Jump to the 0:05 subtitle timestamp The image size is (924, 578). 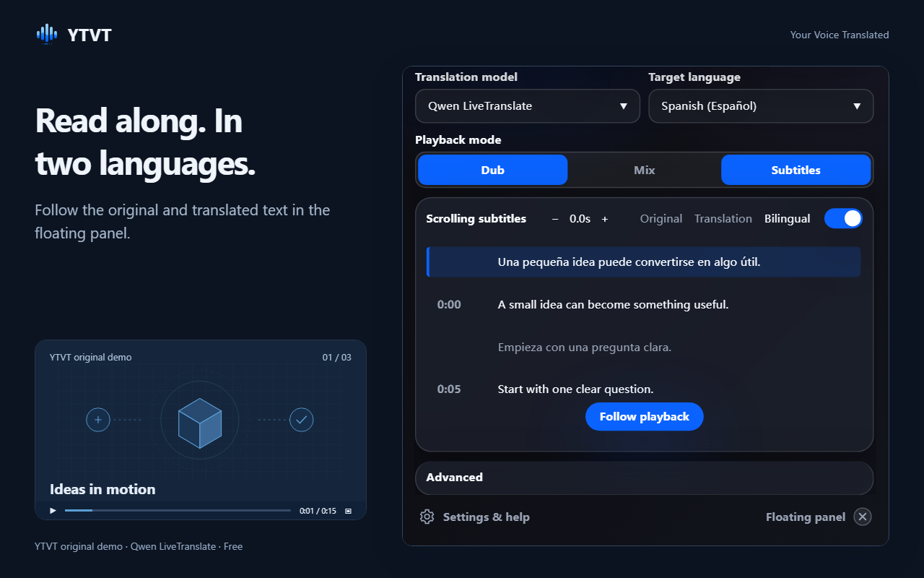(x=449, y=389)
